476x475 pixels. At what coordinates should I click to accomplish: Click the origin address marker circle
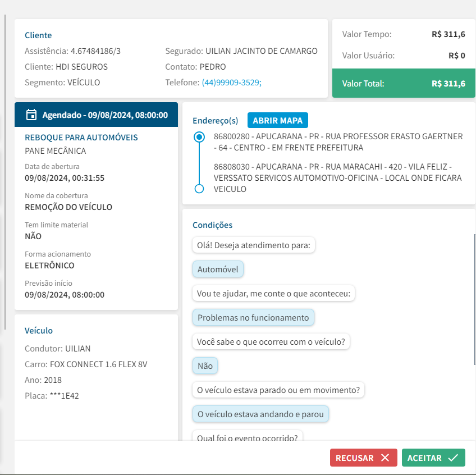tap(199, 137)
